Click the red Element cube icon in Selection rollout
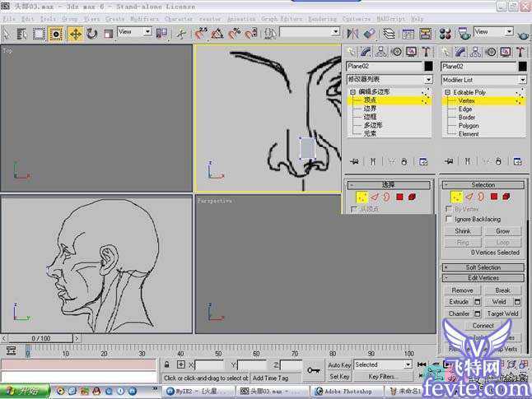 506,197
